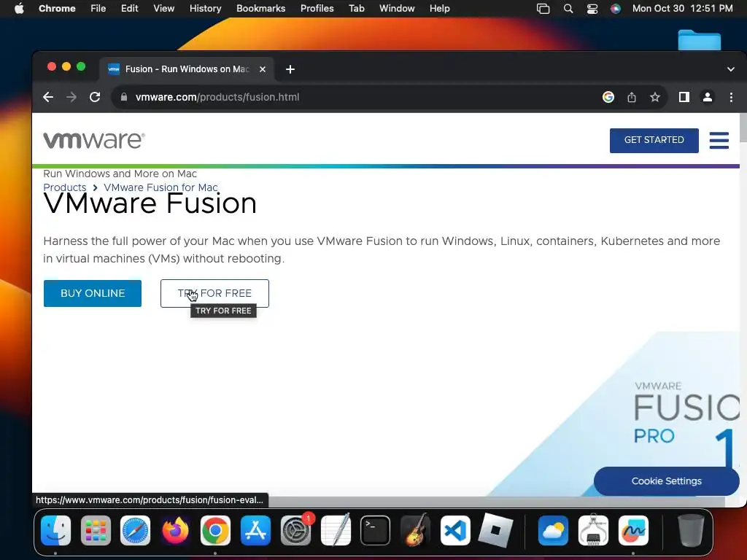This screenshot has height=560, width=747.
Task: Click BUY ONLINE button
Action: pos(93,293)
